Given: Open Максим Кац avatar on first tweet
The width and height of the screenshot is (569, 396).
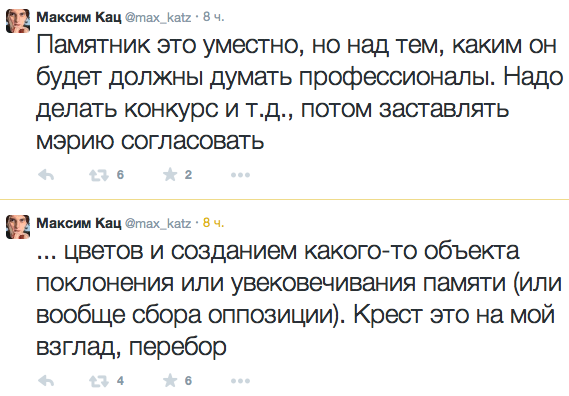Looking at the screenshot, I should (18, 21).
